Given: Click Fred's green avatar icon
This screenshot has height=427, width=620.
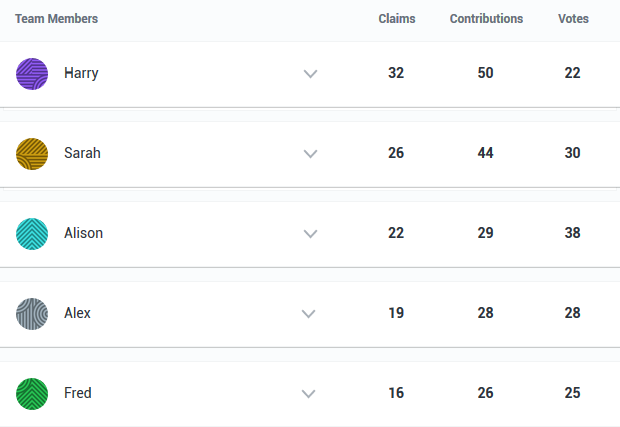Looking at the screenshot, I should coord(32,394).
